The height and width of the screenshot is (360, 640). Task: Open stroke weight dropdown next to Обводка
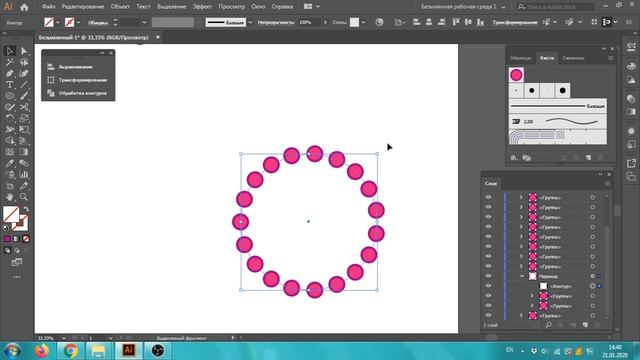144,22
